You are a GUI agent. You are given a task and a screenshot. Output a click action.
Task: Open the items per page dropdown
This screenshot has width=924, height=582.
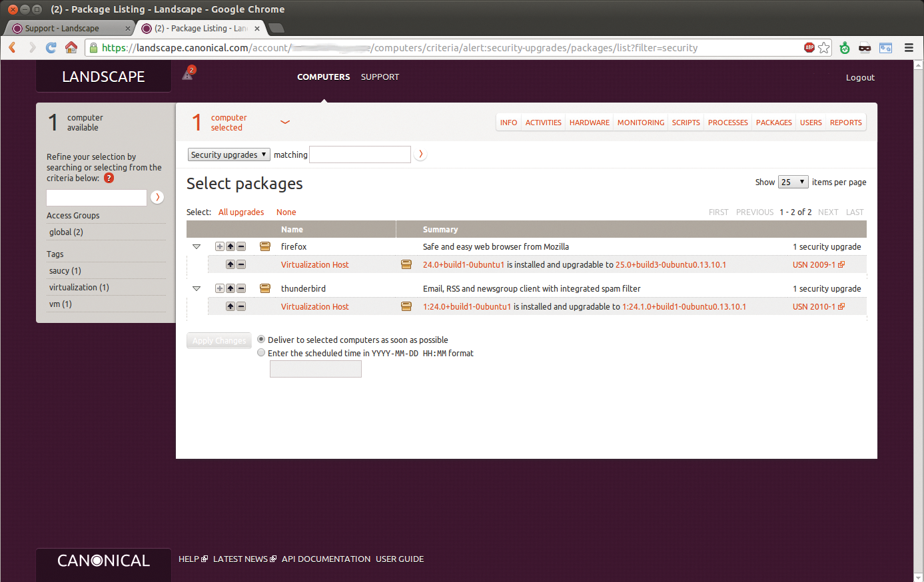tap(793, 182)
